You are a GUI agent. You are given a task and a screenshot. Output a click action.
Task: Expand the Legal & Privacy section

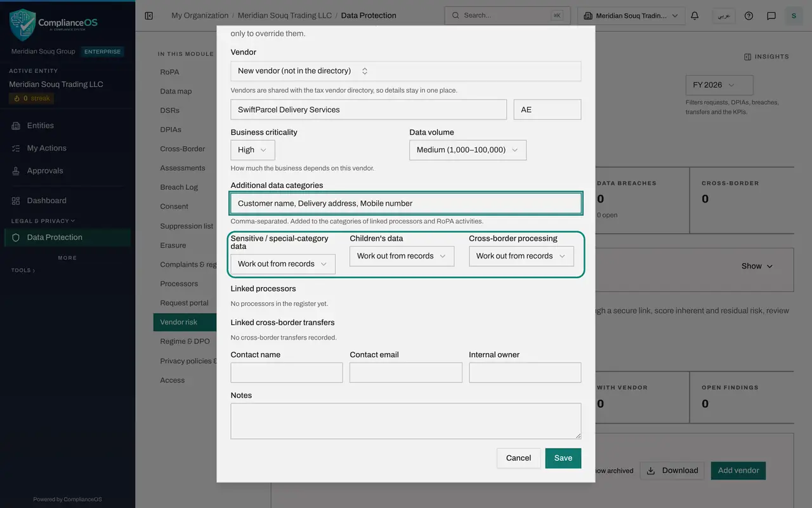tap(43, 221)
